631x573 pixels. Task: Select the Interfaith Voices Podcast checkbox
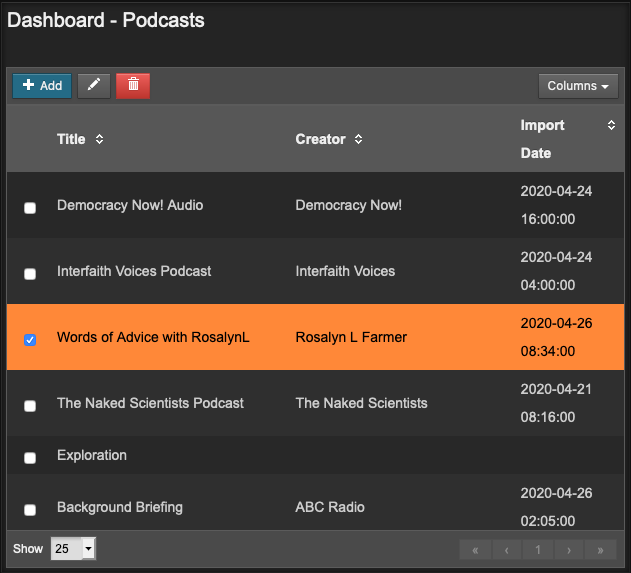tap(30, 273)
